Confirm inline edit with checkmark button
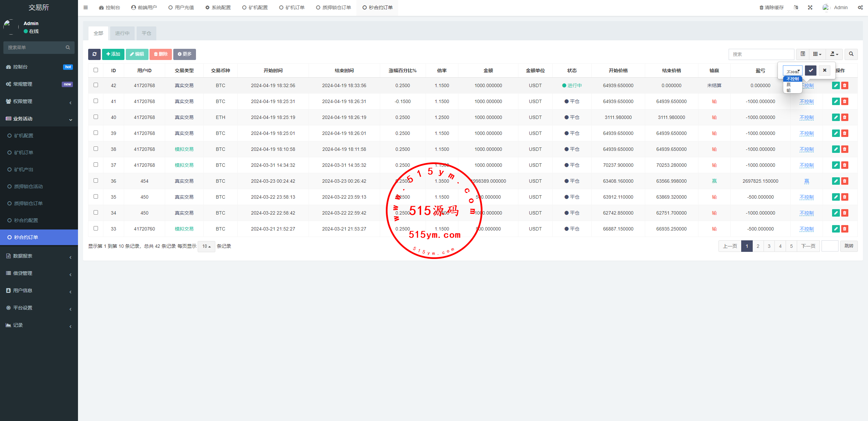Image resolution: width=868 pixels, height=421 pixels. point(811,71)
